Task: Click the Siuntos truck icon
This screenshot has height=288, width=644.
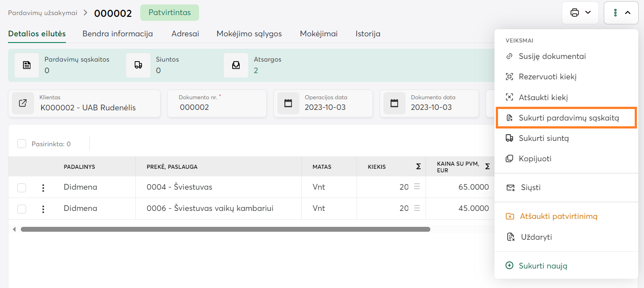Action: pyautogui.click(x=138, y=65)
